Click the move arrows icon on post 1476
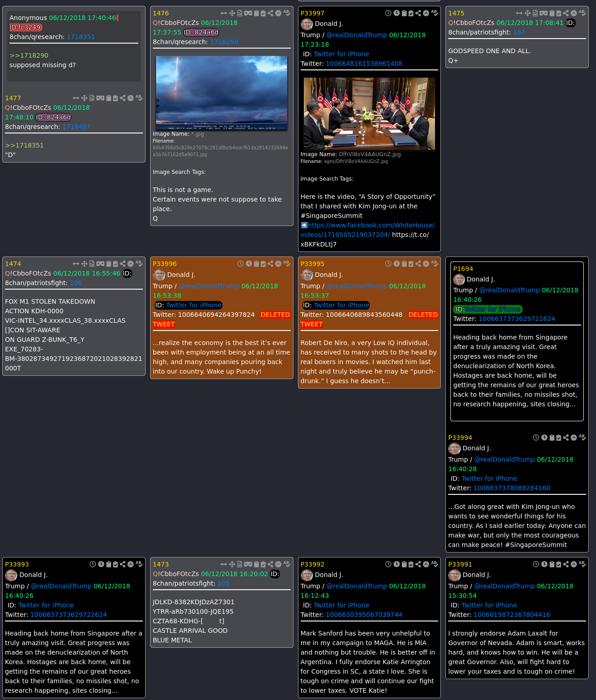This screenshot has height=700, width=596. tap(232, 13)
